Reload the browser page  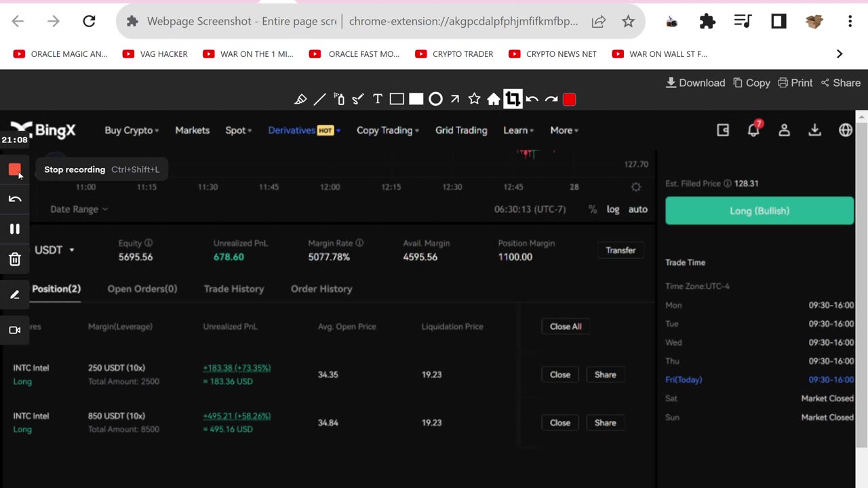tap(89, 22)
